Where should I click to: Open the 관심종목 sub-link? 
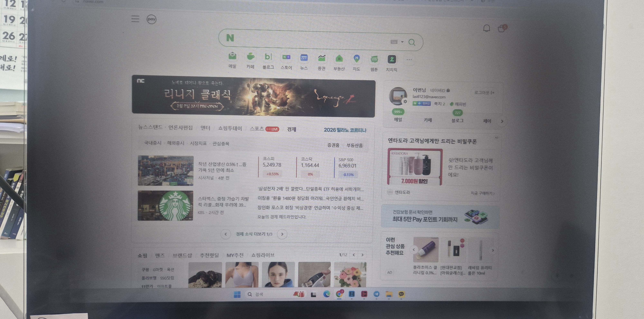(221, 144)
